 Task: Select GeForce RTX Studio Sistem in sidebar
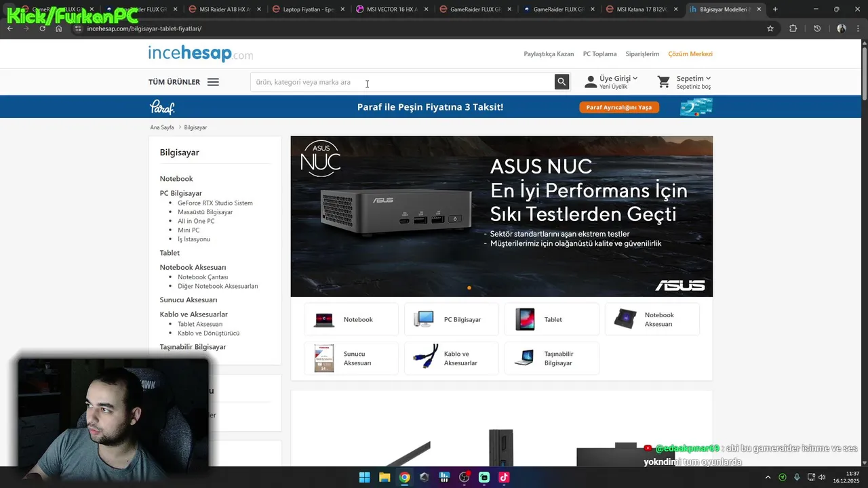[x=215, y=203]
